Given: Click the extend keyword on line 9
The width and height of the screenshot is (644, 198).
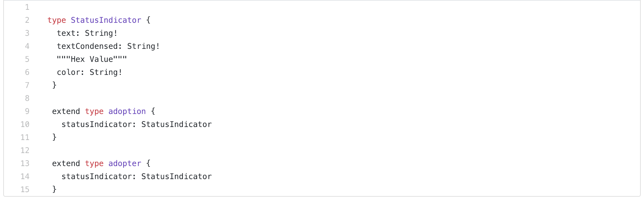Looking at the screenshot, I should (x=66, y=111).
